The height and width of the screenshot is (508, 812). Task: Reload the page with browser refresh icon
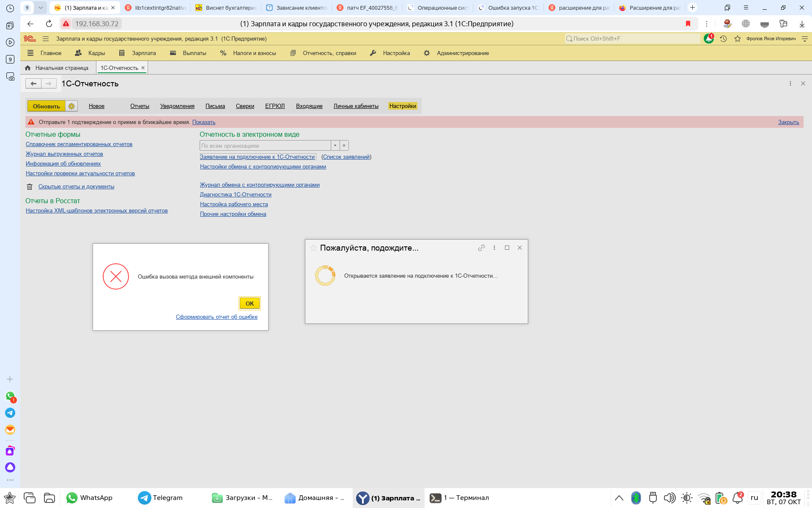click(x=49, y=24)
